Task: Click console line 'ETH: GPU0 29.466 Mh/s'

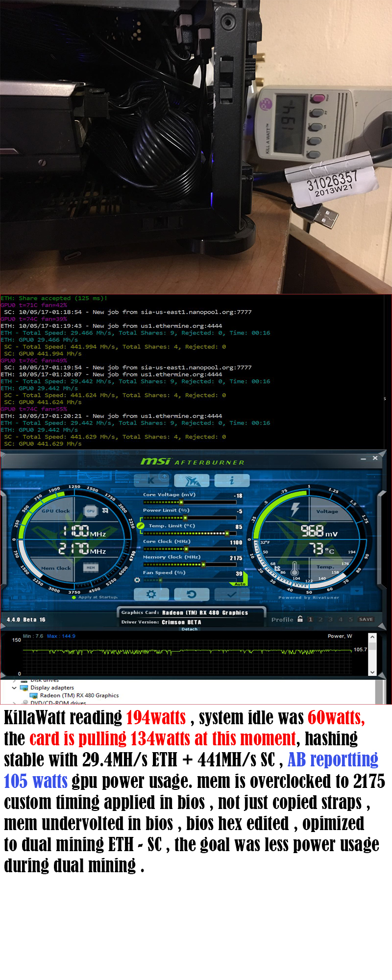Action: click(x=39, y=340)
